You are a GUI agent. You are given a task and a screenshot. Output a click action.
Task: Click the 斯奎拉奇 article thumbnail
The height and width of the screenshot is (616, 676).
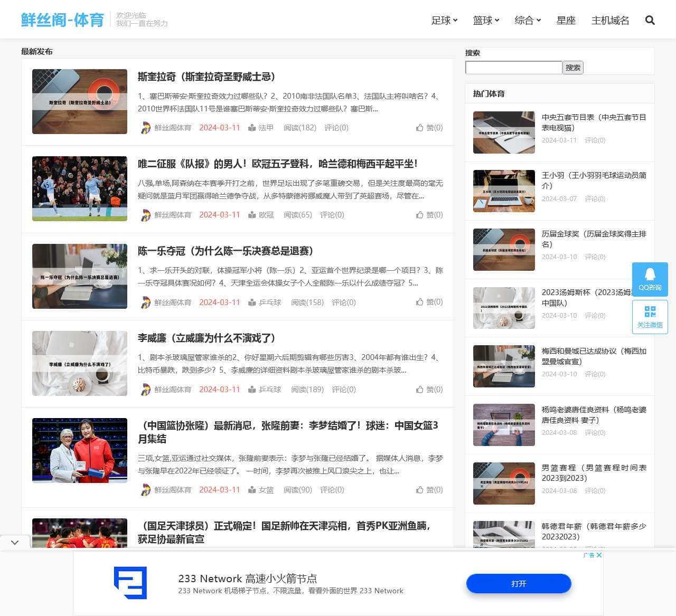pos(80,101)
